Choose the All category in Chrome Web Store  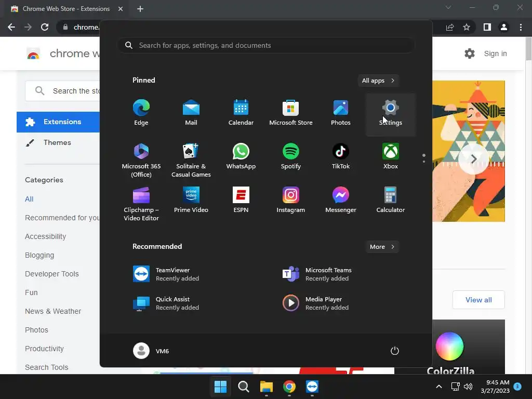coord(29,199)
